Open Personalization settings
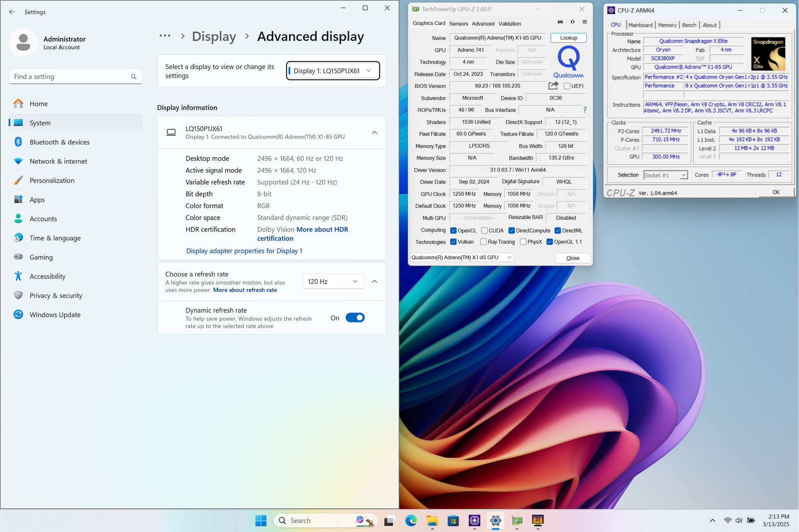 tap(75, 181)
